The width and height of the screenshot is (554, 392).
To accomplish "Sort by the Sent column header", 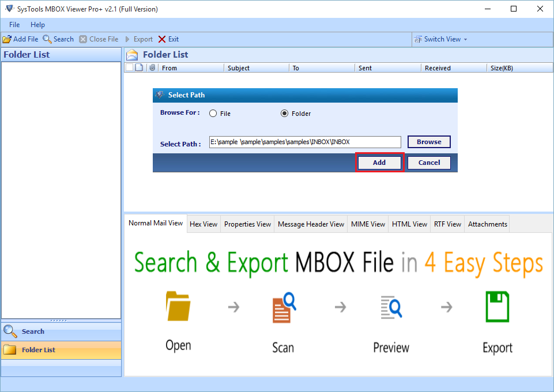I will coord(388,68).
